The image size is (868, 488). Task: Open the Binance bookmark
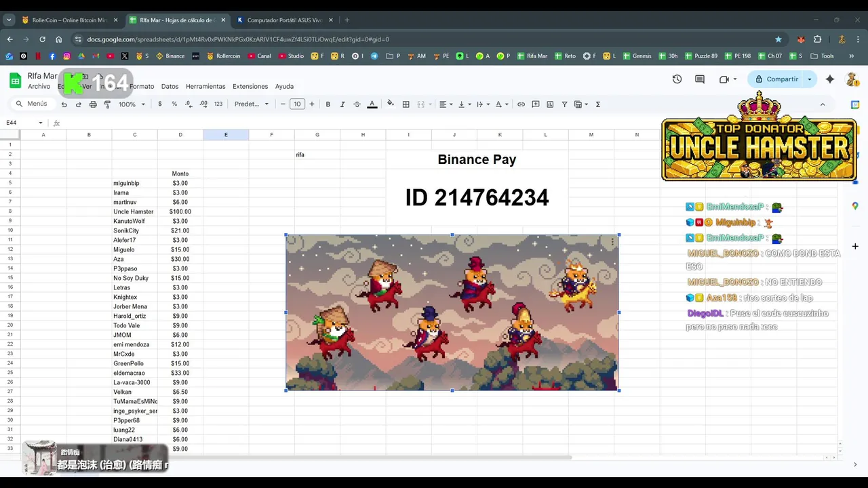pyautogui.click(x=170, y=56)
